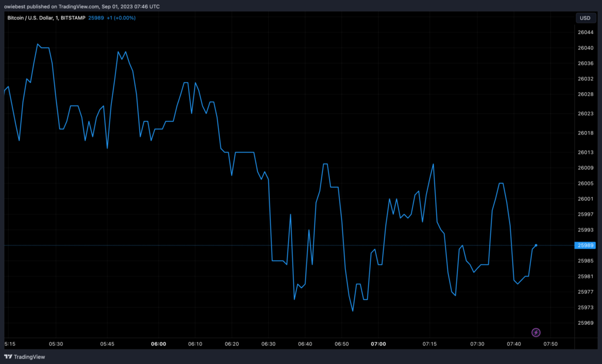Click the 26009 price axis label

click(x=586, y=168)
